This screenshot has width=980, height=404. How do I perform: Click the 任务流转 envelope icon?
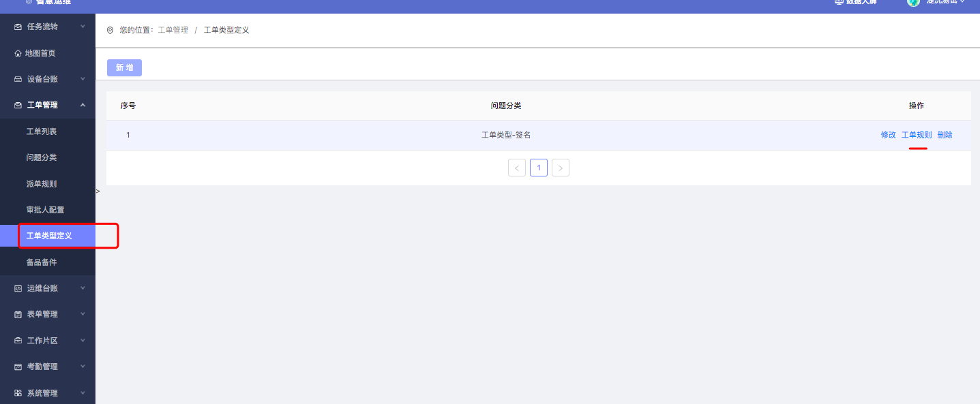[x=18, y=27]
